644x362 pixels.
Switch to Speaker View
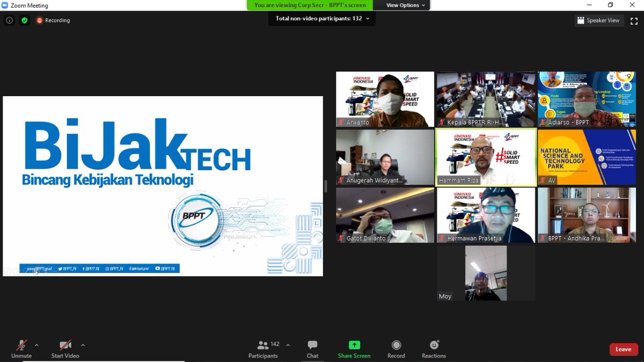coord(598,20)
